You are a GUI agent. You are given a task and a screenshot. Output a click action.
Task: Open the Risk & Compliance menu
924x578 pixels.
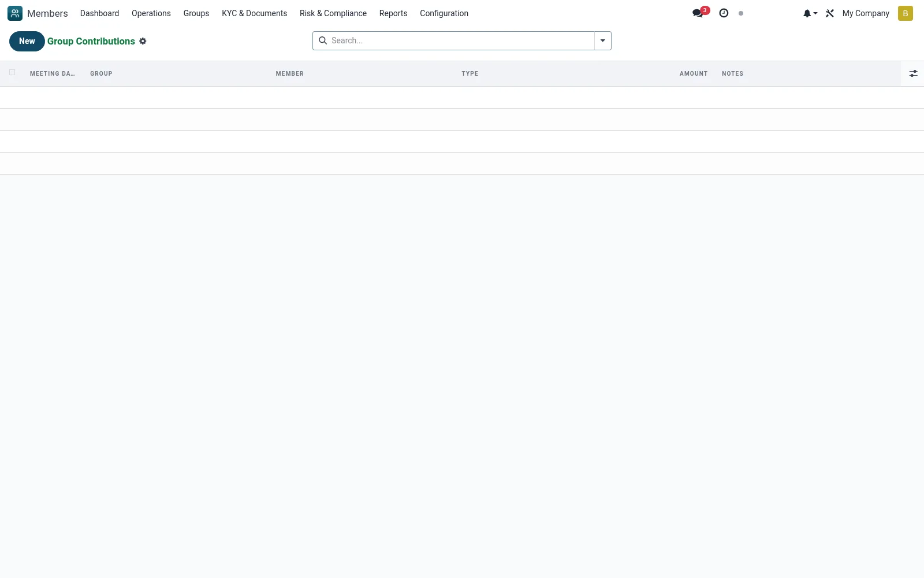333,13
